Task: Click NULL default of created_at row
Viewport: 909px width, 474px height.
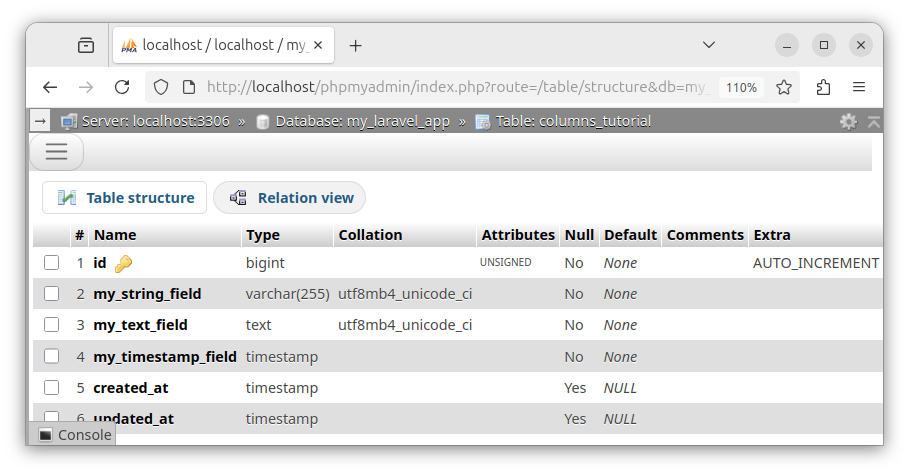Action: 620,388
